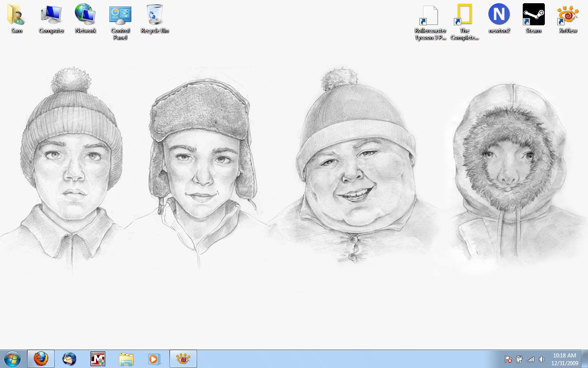Screen dimensions: 588x368
Task: Open the clock showing 10:18 AM
Action: 565,359
